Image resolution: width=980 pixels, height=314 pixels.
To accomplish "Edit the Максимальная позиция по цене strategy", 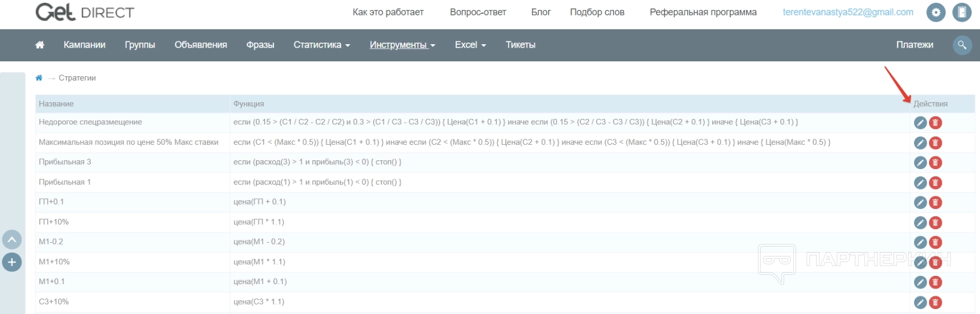I will point(920,143).
